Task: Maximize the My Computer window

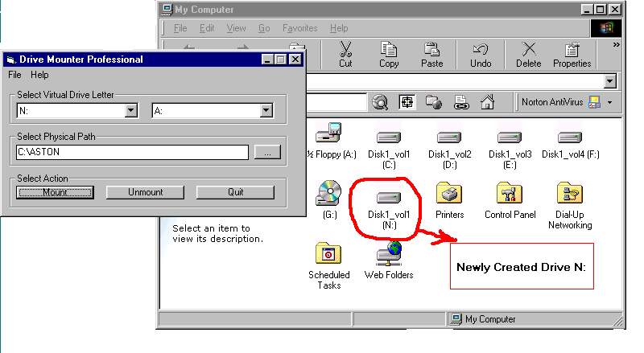Action: (601, 9)
